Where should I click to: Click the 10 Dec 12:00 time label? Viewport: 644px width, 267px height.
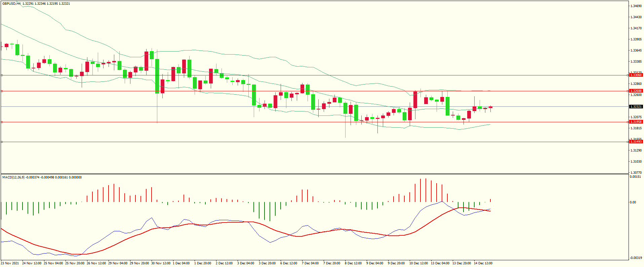click(x=418, y=263)
